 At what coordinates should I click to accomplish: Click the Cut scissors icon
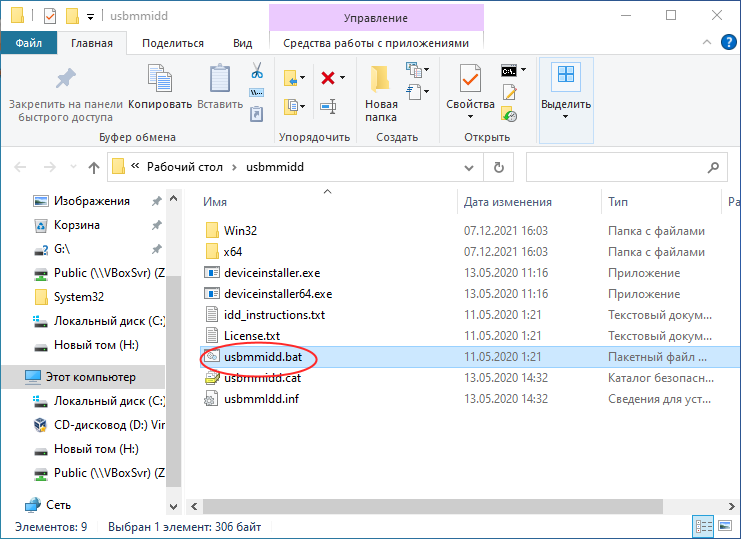pos(257,70)
